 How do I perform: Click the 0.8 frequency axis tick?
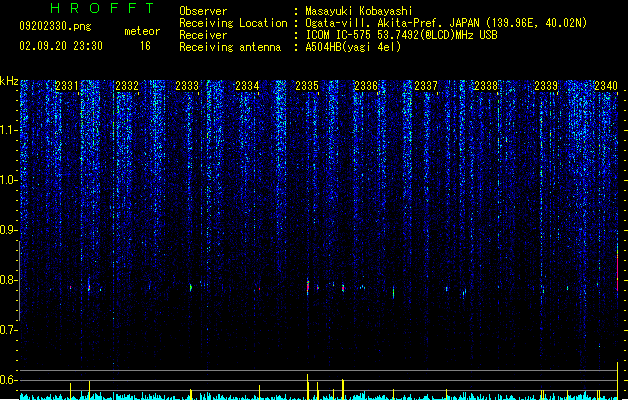[x=8, y=280]
